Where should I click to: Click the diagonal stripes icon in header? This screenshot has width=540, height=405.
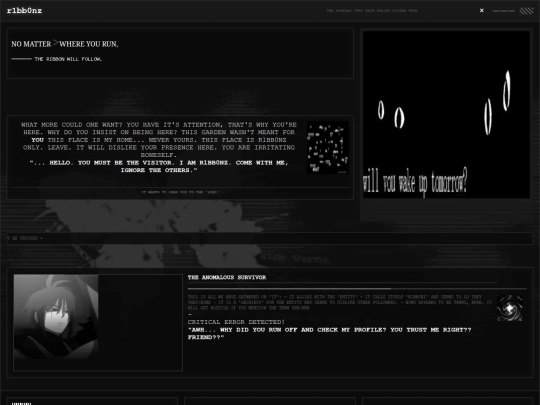tap(526, 11)
